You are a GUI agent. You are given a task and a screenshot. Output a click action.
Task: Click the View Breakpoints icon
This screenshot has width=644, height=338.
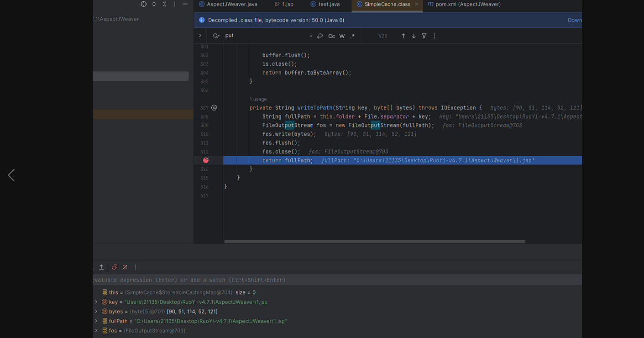pyautogui.click(x=115, y=267)
